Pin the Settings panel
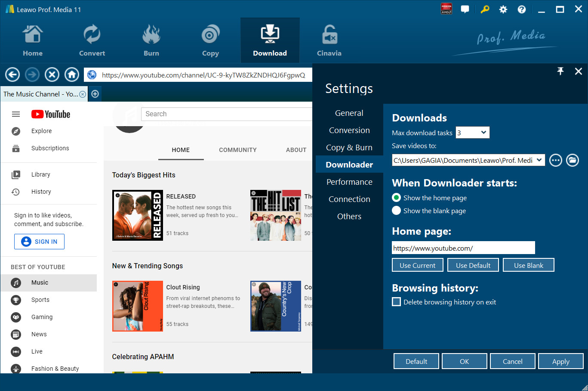588x391 pixels. 560,71
